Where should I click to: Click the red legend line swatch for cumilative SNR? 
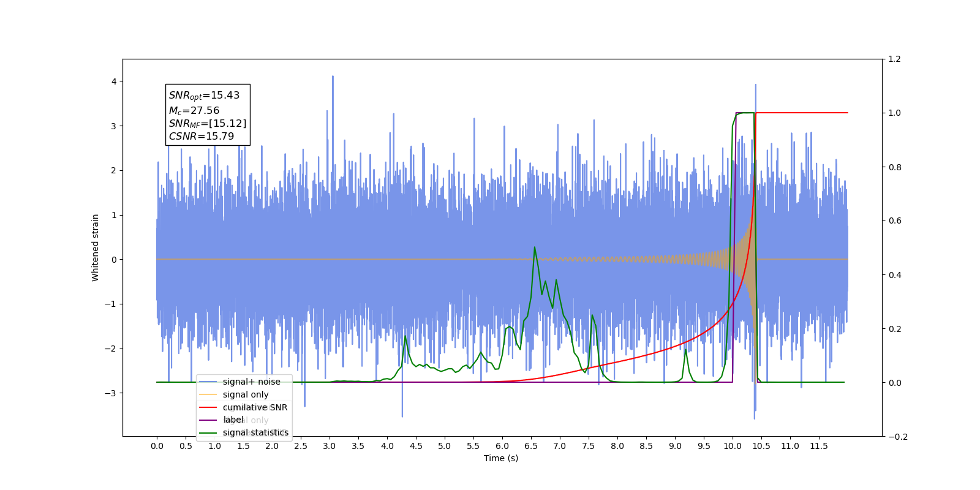point(208,407)
